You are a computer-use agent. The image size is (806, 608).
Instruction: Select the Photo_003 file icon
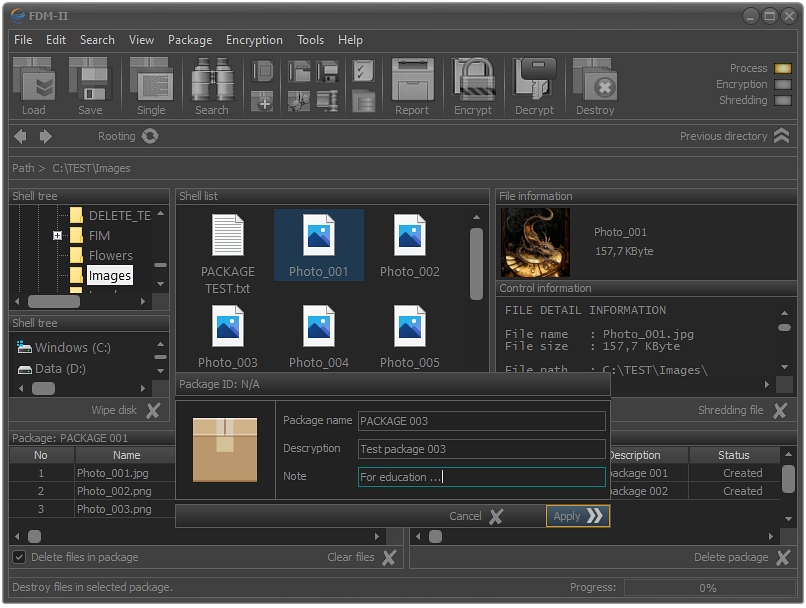pyautogui.click(x=228, y=326)
